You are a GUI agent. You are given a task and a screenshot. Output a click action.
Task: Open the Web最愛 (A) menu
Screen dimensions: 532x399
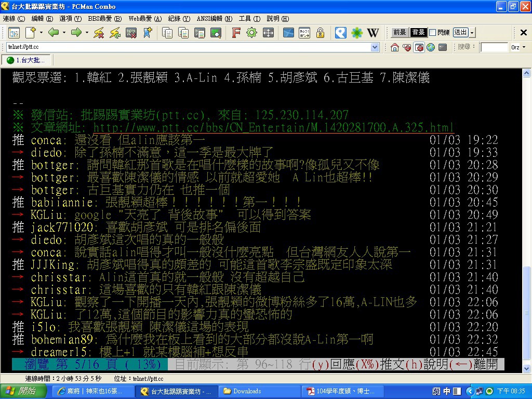click(x=145, y=19)
